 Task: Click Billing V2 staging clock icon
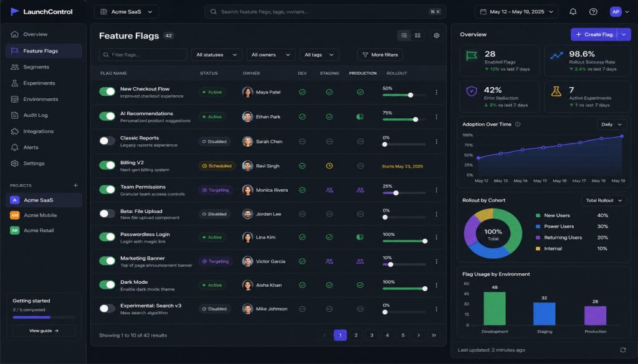329,166
